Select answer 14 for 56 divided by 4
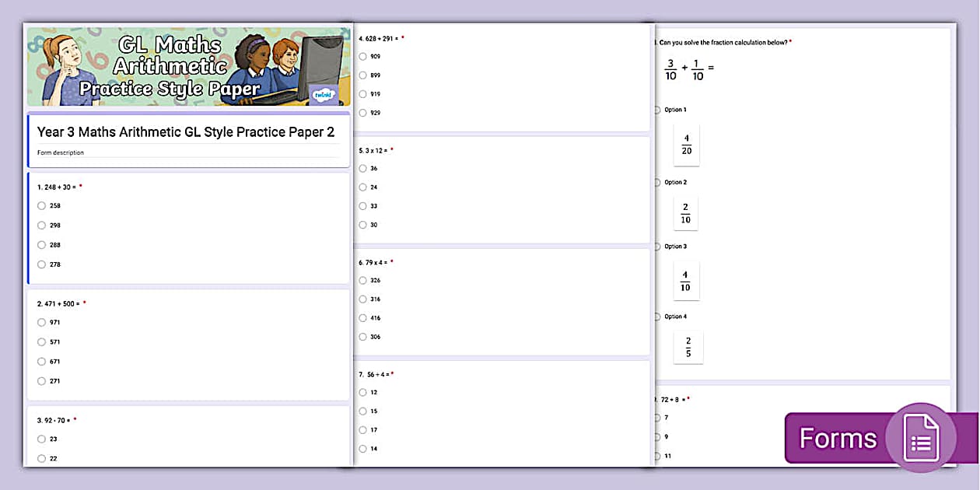 click(x=362, y=448)
